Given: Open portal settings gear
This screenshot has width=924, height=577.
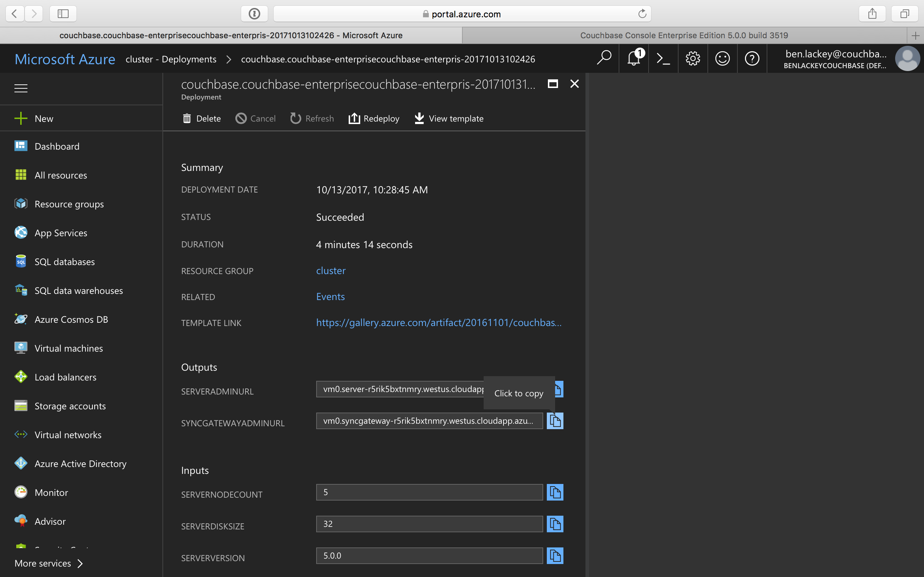Looking at the screenshot, I should coord(693,58).
